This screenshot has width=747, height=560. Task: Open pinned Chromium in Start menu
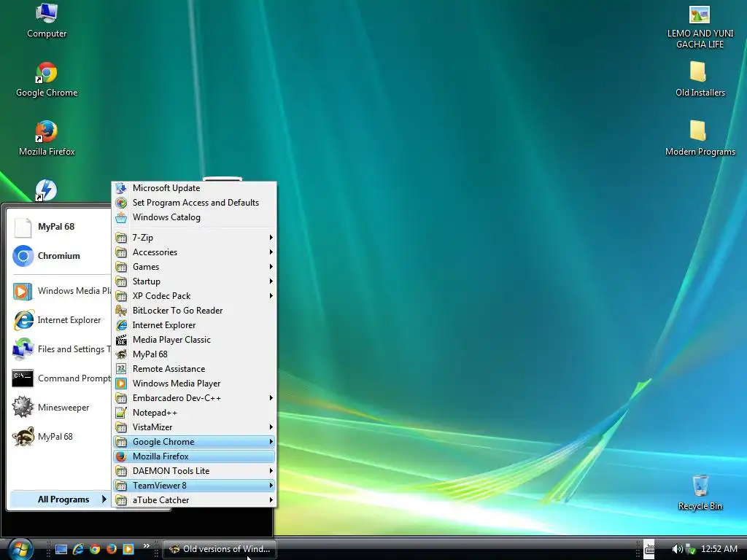(x=60, y=256)
